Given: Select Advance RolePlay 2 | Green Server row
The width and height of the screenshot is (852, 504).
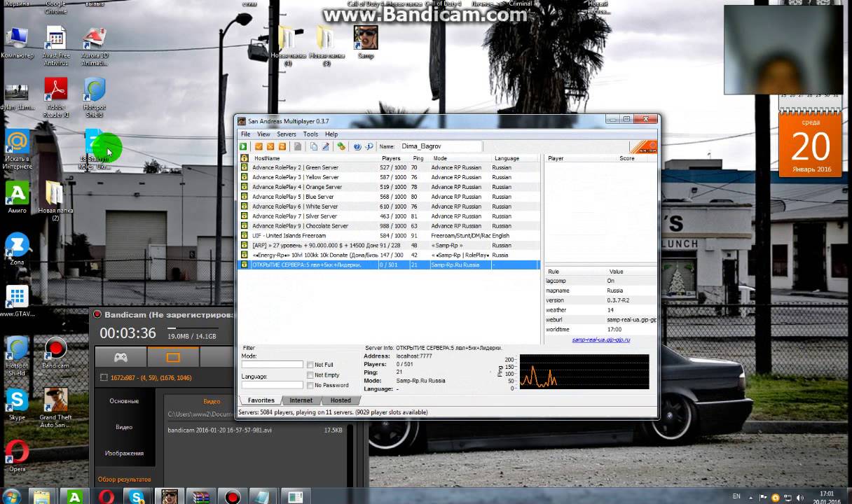Looking at the screenshot, I should point(390,167).
